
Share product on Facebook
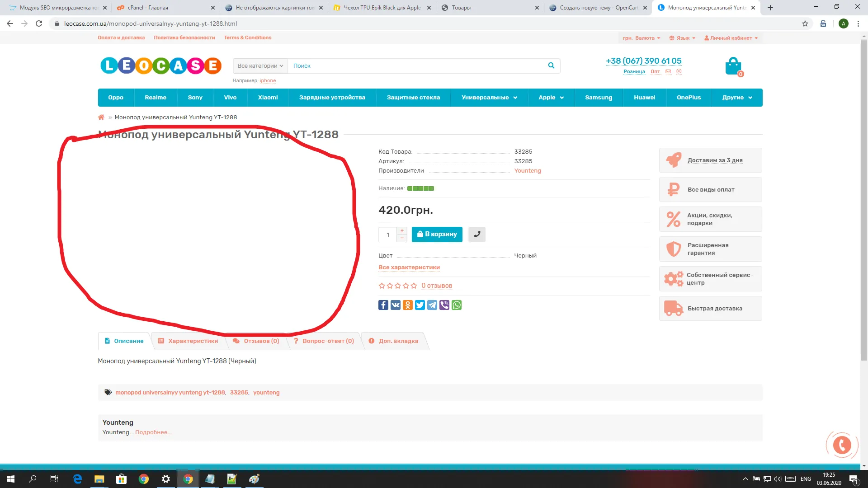pos(383,305)
